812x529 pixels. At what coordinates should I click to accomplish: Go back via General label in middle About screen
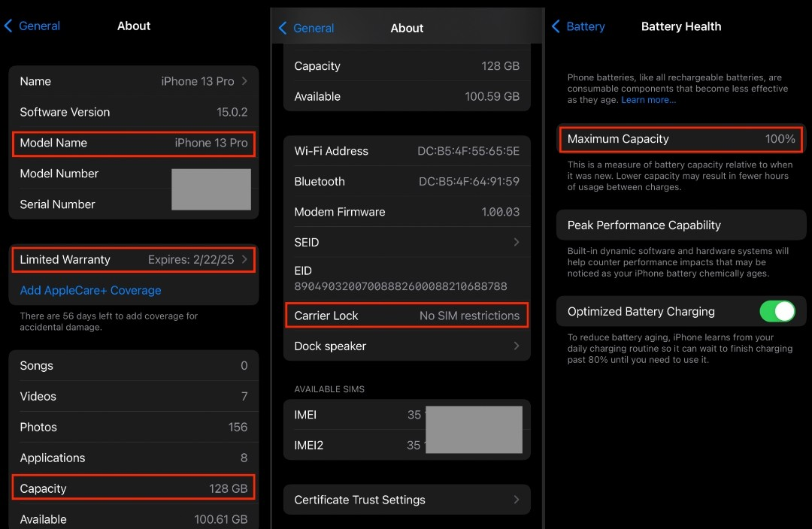coord(314,28)
